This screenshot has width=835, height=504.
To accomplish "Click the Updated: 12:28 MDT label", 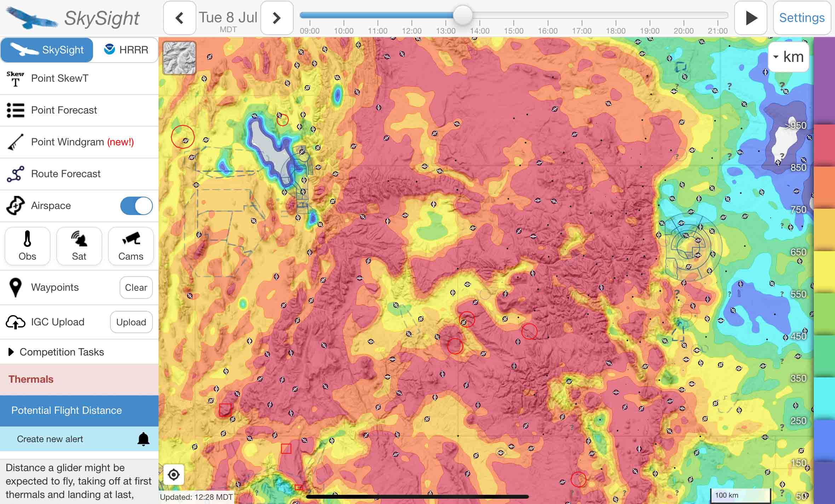I will [x=196, y=497].
